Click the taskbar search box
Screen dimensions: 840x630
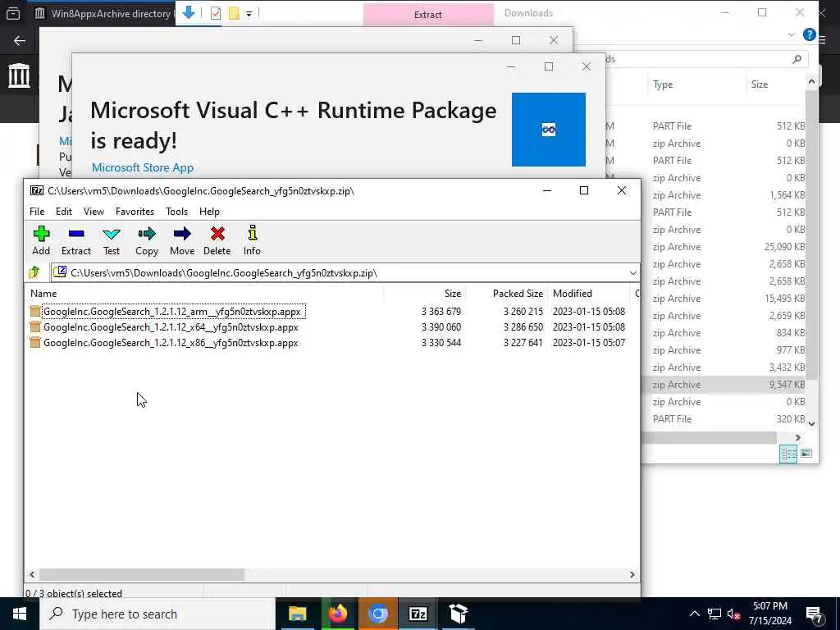coord(157,614)
